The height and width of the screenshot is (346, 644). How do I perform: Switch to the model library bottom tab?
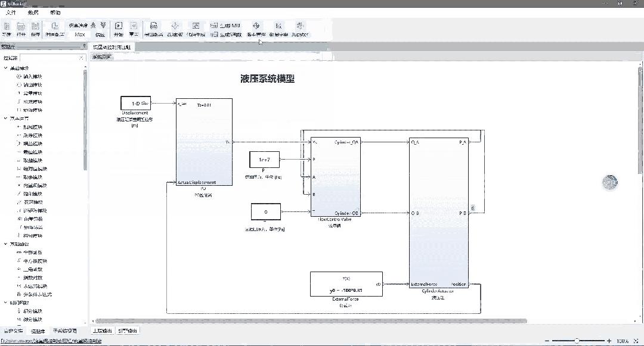(38, 331)
